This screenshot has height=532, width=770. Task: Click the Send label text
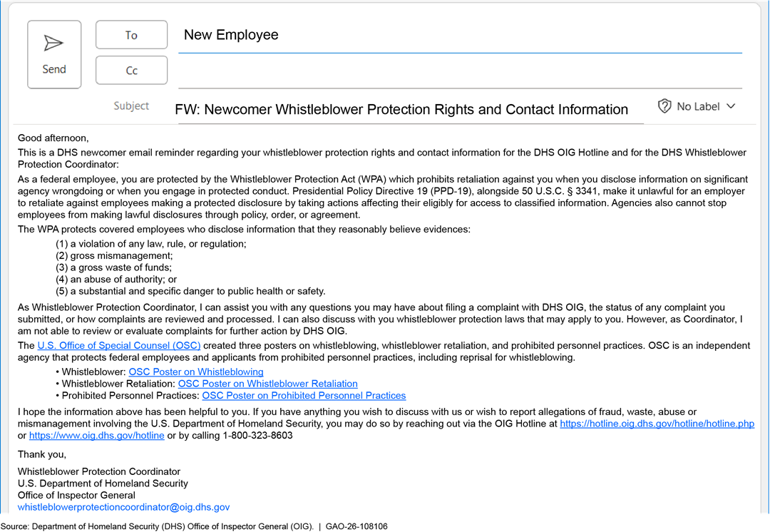[x=54, y=69]
